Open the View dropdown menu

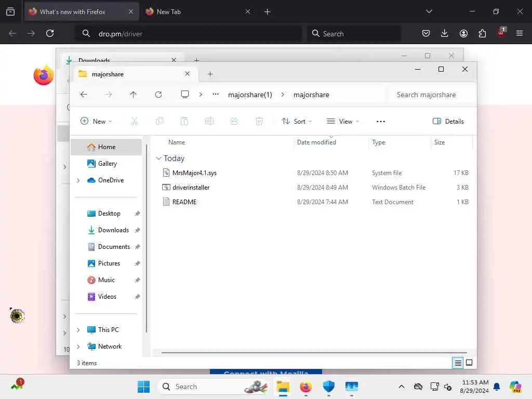pyautogui.click(x=343, y=121)
